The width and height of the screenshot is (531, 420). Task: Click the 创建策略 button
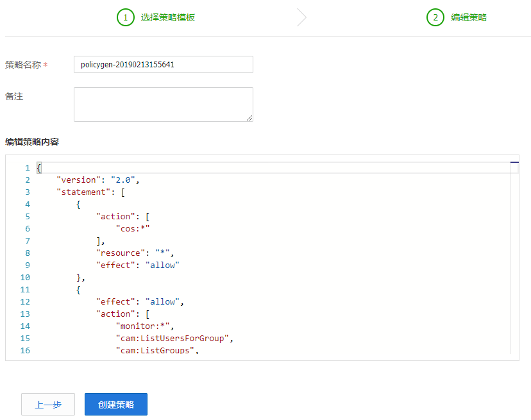pos(116,405)
